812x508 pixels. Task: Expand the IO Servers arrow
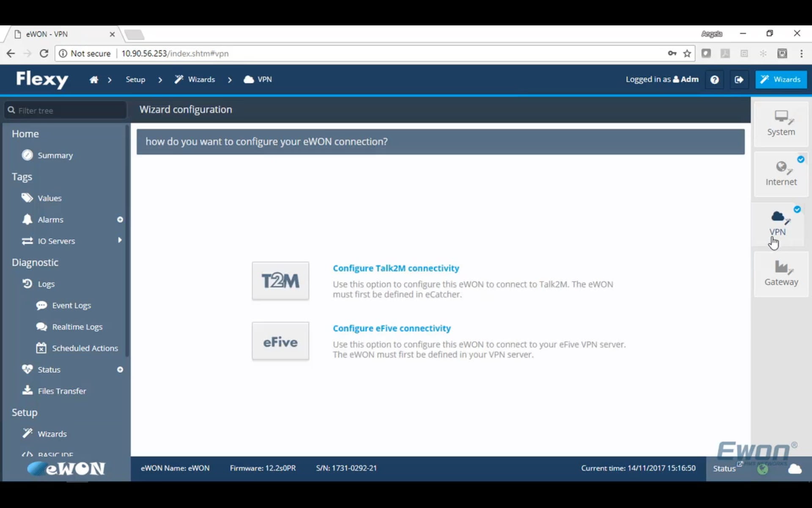[x=120, y=240]
